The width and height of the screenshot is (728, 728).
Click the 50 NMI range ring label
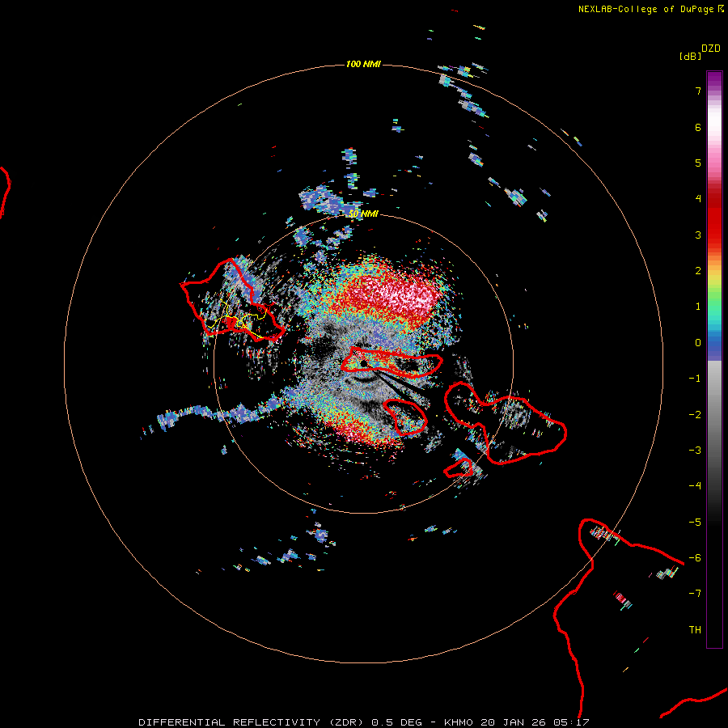pos(363,214)
